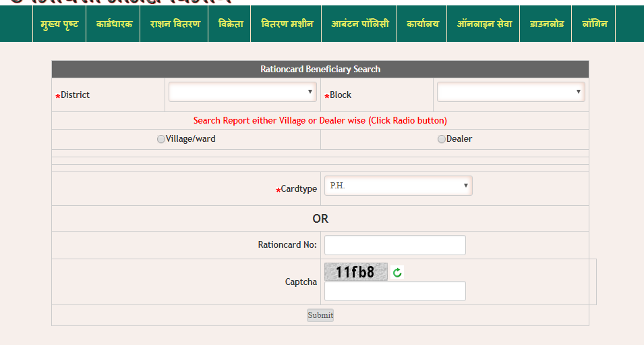This screenshot has height=345, width=644.
Task: Click the Block label
Action: [x=341, y=95]
